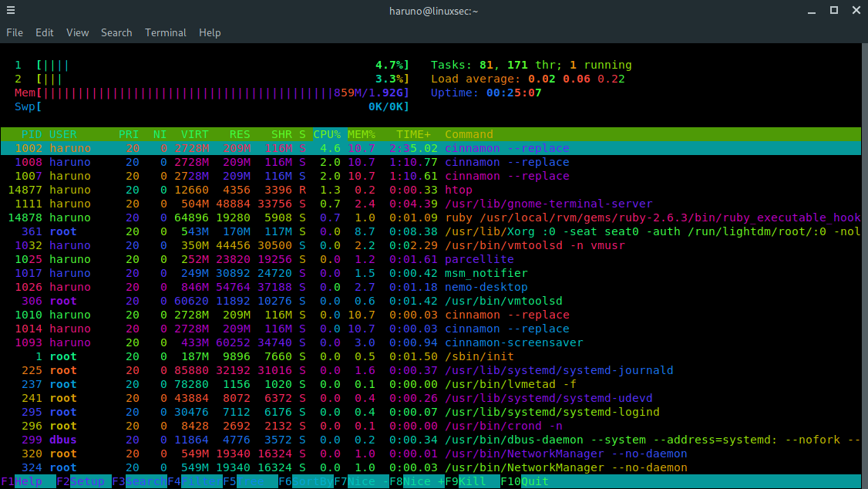Sort processes by the PID column
Image resolution: width=868 pixels, height=489 pixels.
(31, 133)
